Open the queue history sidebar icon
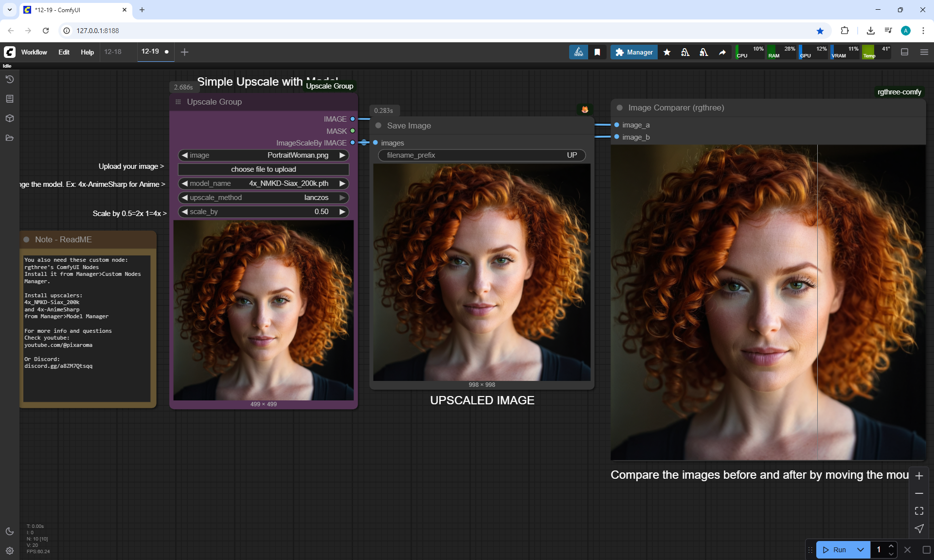 9,79
